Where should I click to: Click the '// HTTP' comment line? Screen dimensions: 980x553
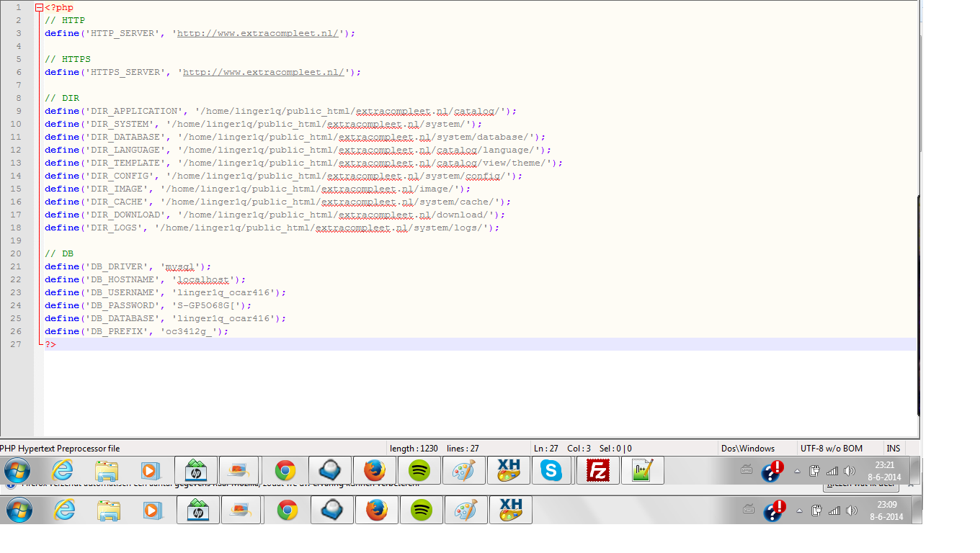[x=65, y=20]
